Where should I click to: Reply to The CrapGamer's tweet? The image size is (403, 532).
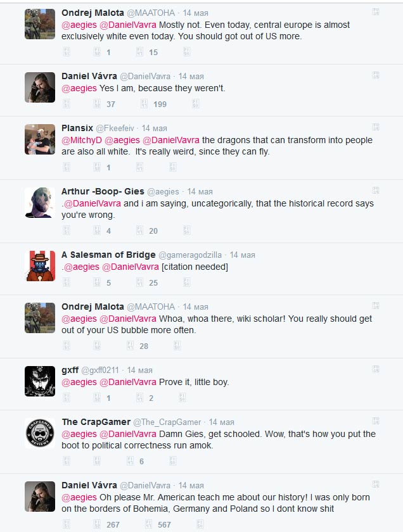point(67,462)
